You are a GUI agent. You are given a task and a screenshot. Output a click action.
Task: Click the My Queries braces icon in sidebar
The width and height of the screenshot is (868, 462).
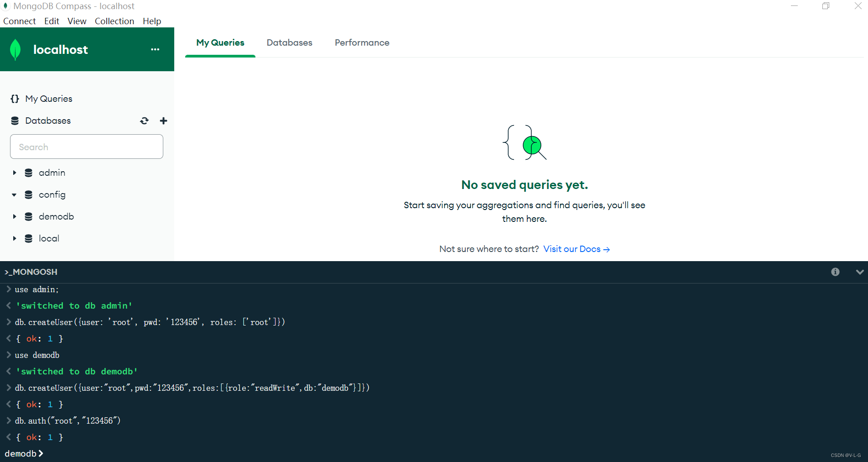click(x=15, y=99)
